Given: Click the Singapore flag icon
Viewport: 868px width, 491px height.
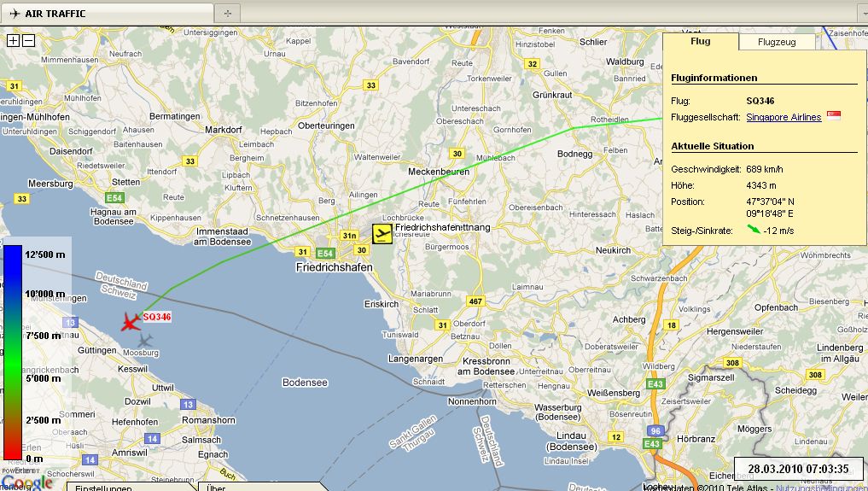Looking at the screenshot, I should pyautogui.click(x=834, y=115).
